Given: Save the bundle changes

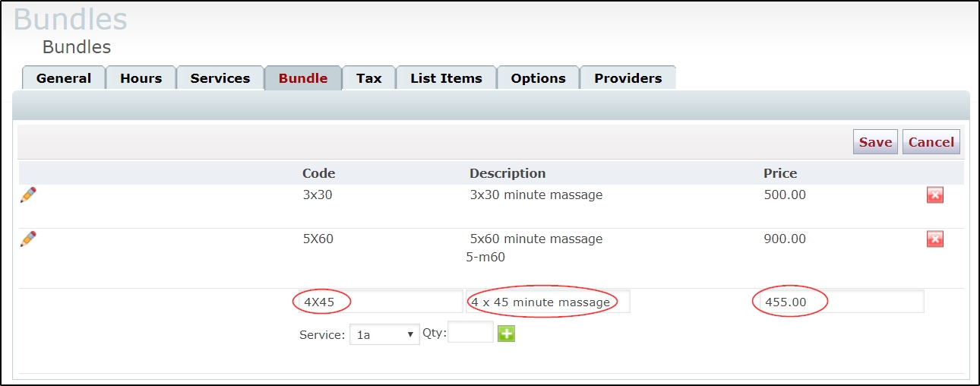Looking at the screenshot, I should tap(875, 142).
